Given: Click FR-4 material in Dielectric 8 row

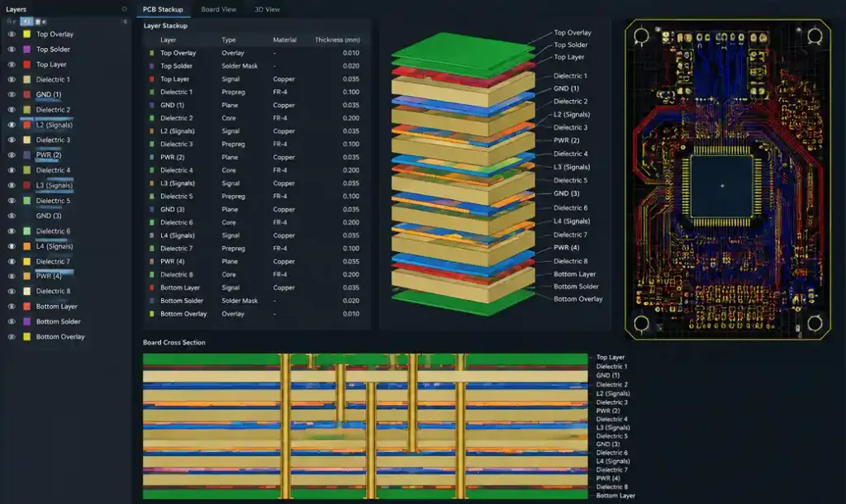Looking at the screenshot, I should (x=280, y=274).
